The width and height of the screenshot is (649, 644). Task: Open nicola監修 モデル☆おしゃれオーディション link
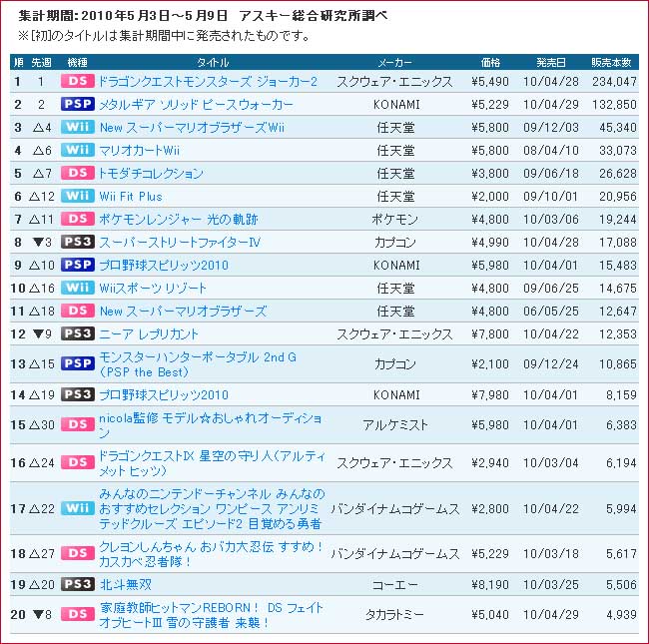point(211,425)
